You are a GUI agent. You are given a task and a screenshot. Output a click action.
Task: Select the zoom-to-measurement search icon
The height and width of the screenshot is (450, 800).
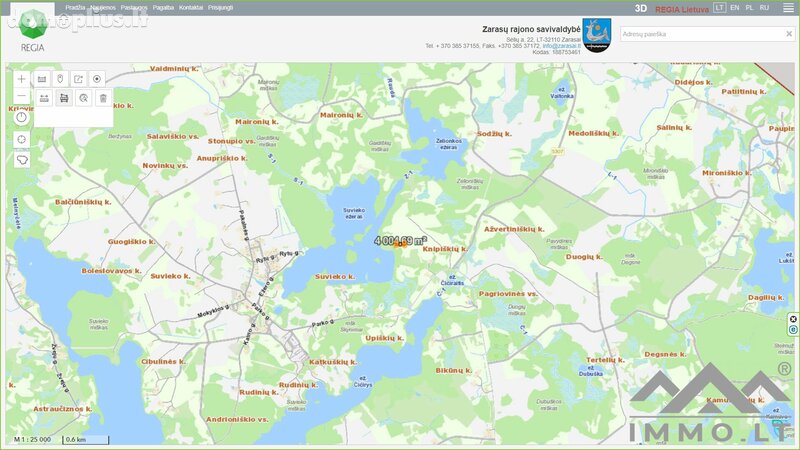click(x=84, y=98)
